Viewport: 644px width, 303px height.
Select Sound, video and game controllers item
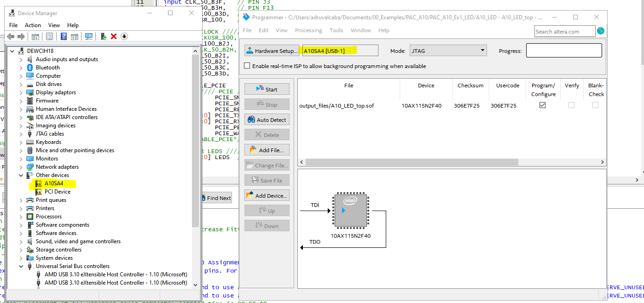[78, 241]
